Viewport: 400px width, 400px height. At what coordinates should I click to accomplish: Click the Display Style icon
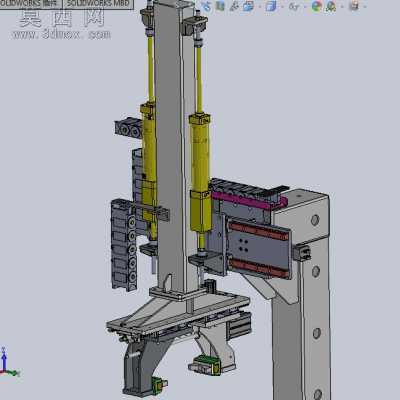(271, 6)
